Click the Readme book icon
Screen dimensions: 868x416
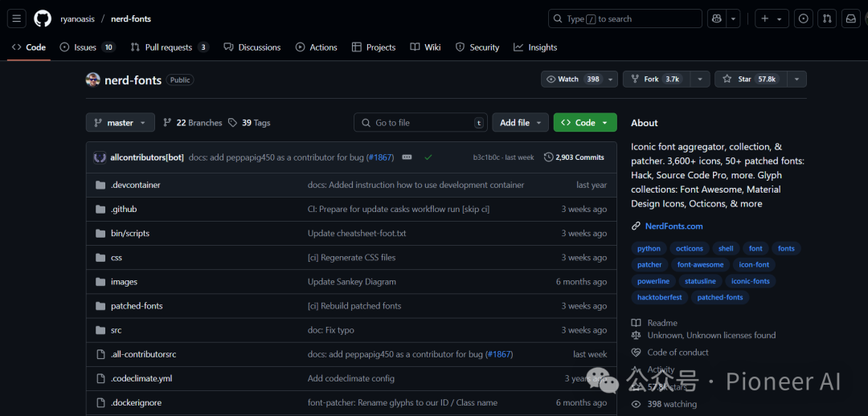coord(636,323)
